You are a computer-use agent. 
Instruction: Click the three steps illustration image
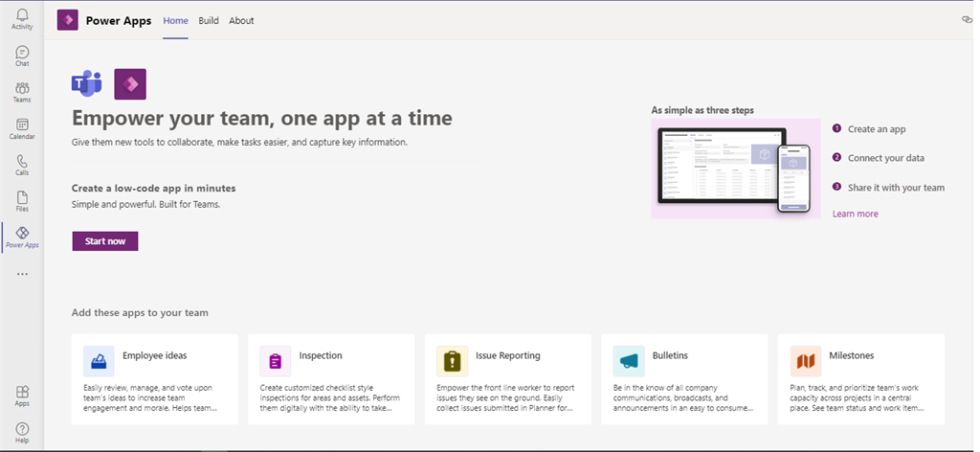point(736,169)
